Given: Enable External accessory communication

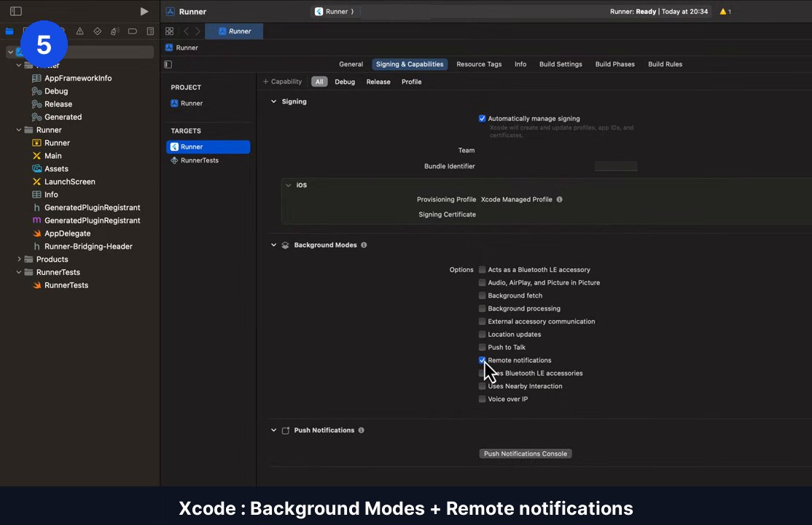Looking at the screenshot, I should click(482, 322).
